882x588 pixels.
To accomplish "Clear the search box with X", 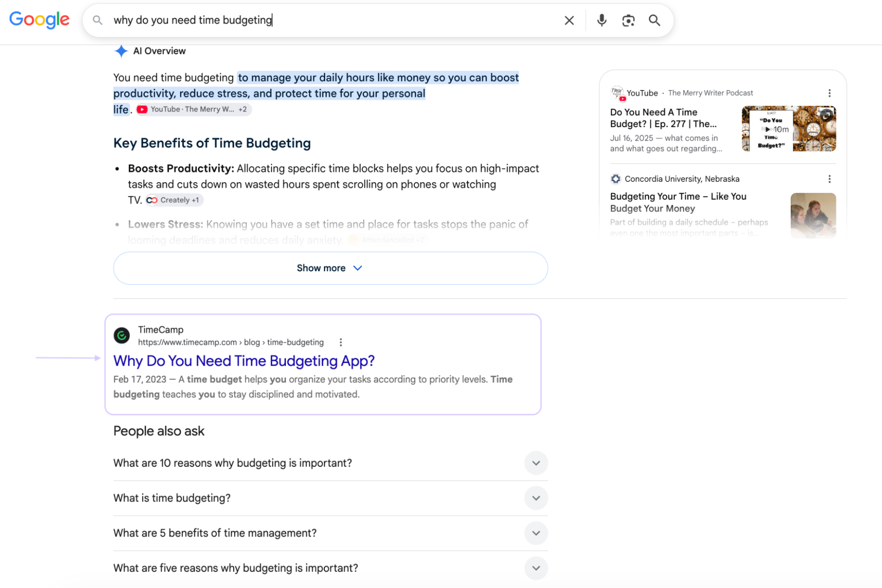I will tap(569, 20).
